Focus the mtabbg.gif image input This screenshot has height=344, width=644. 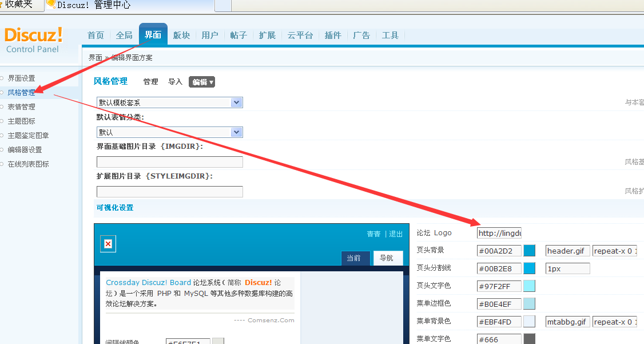[567, 322]
